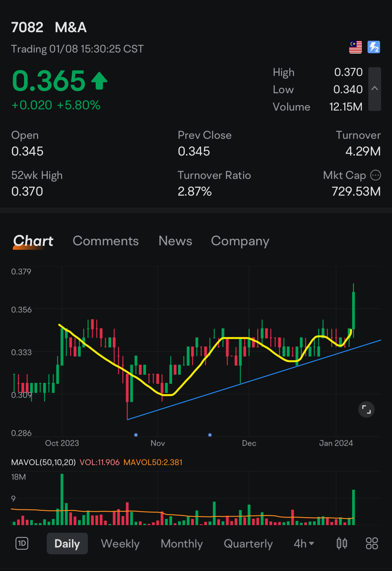Tap the Volume value 12.15M
This screenshot has height=571, width=392.
click(346, 107)
